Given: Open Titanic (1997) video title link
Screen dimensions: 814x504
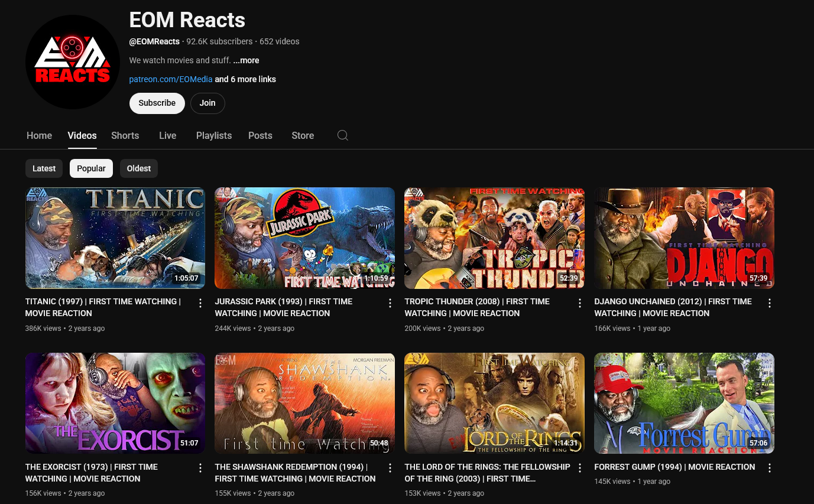Looking at the screenshot, I should tap(103, 307).
